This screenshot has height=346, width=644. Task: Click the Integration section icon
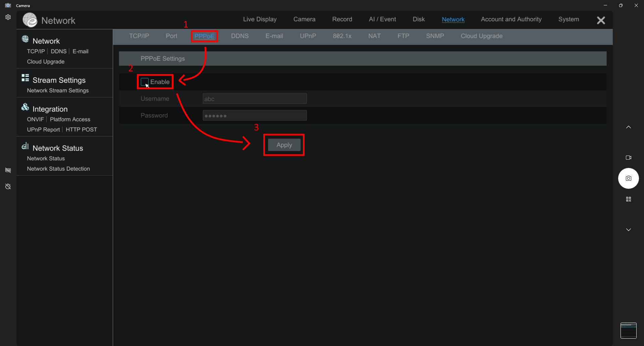25,107
